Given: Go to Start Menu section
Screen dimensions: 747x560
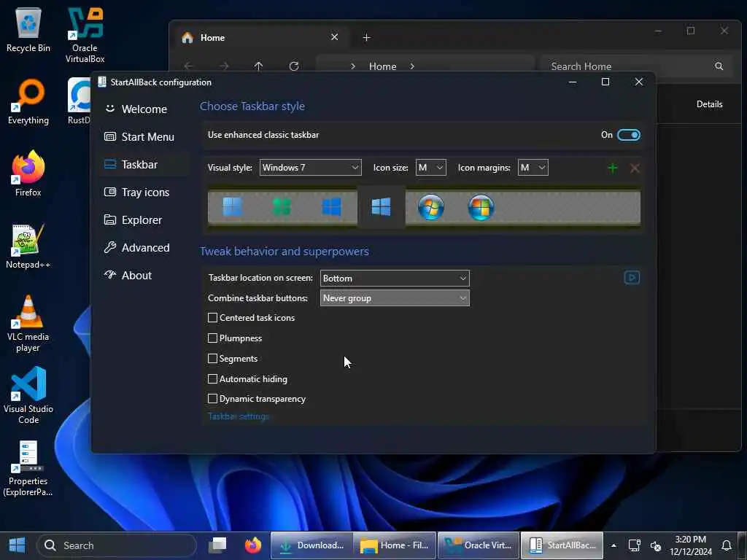Looking at the screenshot, I should pyautogui.click(x=144, y=136).
